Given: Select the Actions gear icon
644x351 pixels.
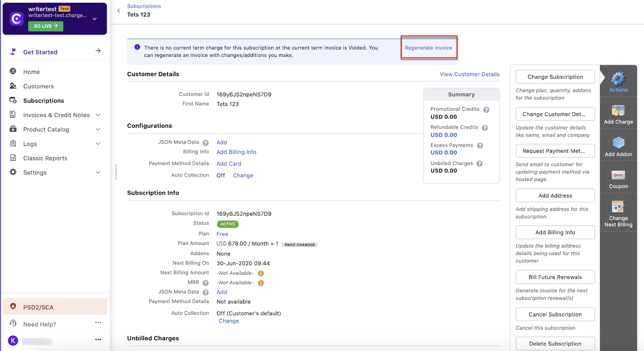Looking at the screenshot, I should (619, 79).
